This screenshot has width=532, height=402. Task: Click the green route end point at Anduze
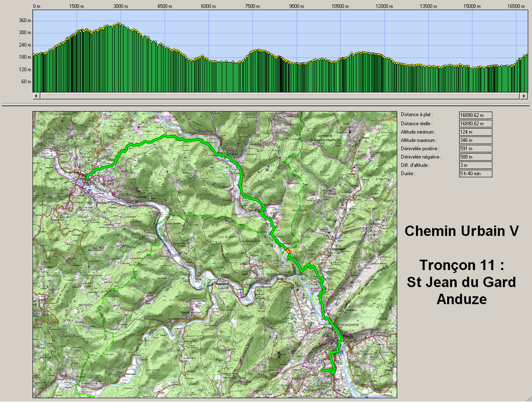pyautogui.click(x=323, y=370)
